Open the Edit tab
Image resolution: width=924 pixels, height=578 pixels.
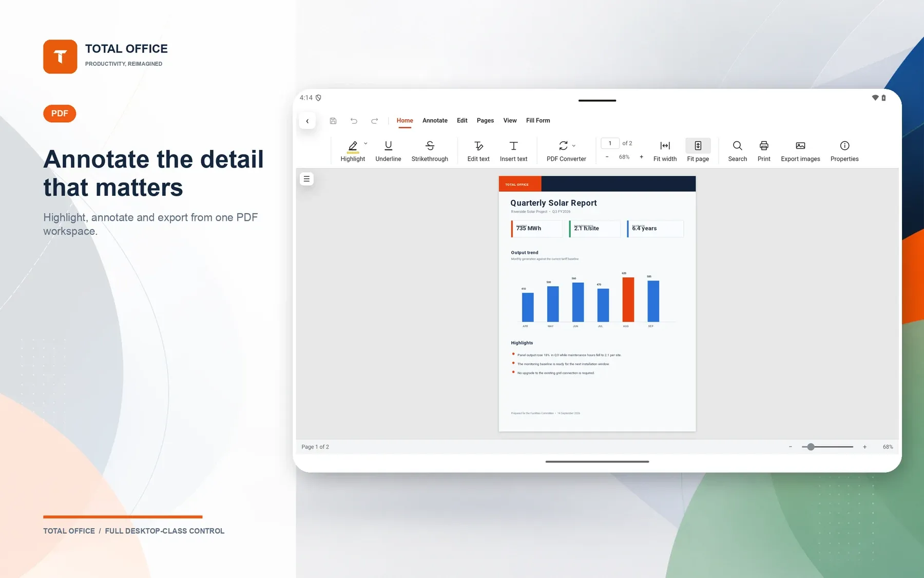coord(462,121)
